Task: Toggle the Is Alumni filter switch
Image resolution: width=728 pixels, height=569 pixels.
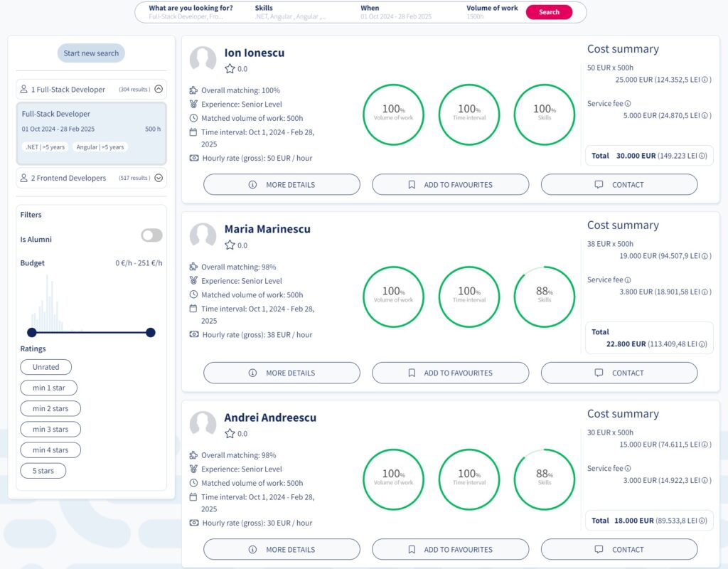Action: point(151,235)
